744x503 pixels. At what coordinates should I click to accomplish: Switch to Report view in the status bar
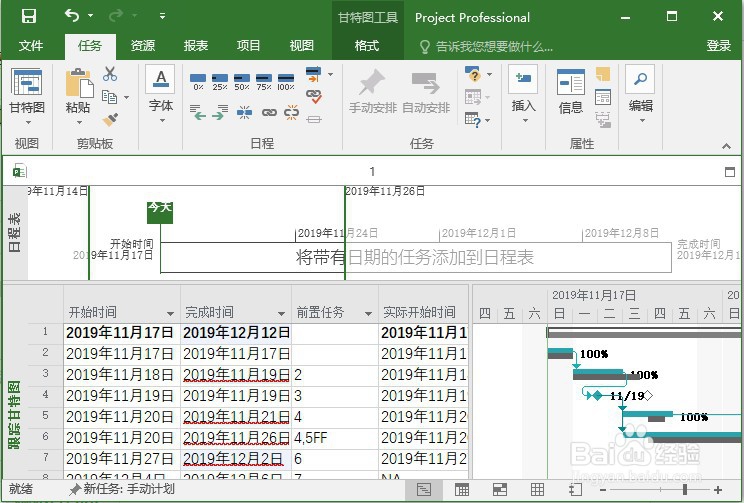point(575,490)
